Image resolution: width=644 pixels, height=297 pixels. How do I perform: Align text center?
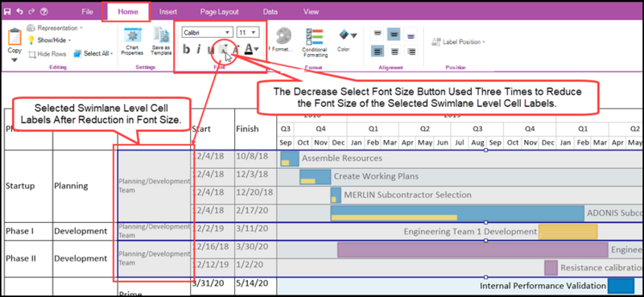pos(394,52)
